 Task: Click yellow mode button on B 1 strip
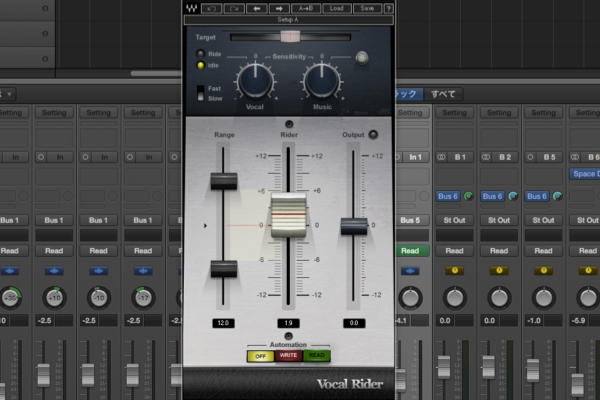455,271
